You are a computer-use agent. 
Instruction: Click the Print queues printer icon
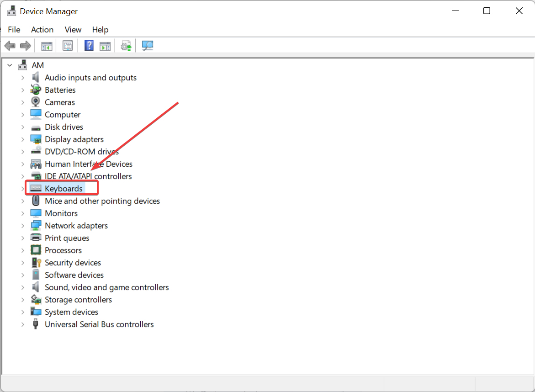tap(36, 238)
